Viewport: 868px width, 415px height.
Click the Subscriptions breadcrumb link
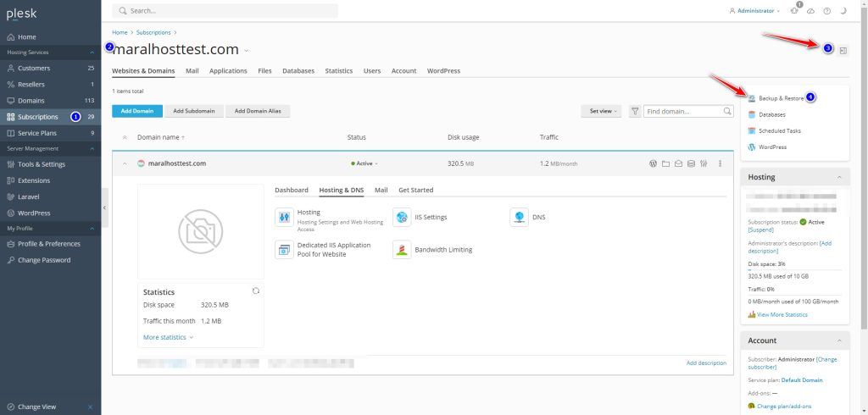[154, 33]
